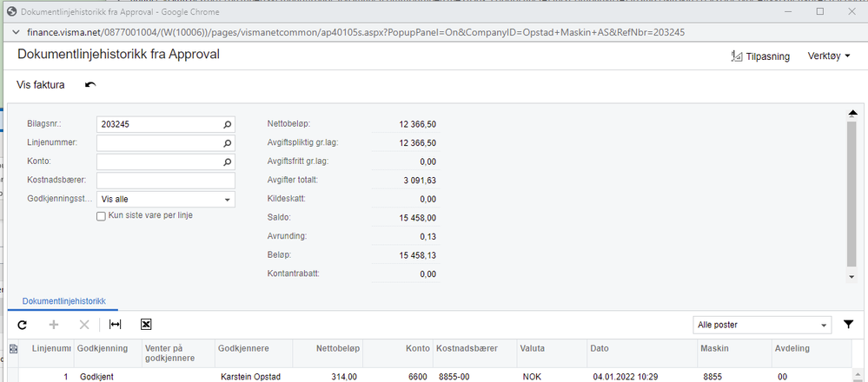
Task: Click the Chrome address bar URL
Action: point(356,33)
